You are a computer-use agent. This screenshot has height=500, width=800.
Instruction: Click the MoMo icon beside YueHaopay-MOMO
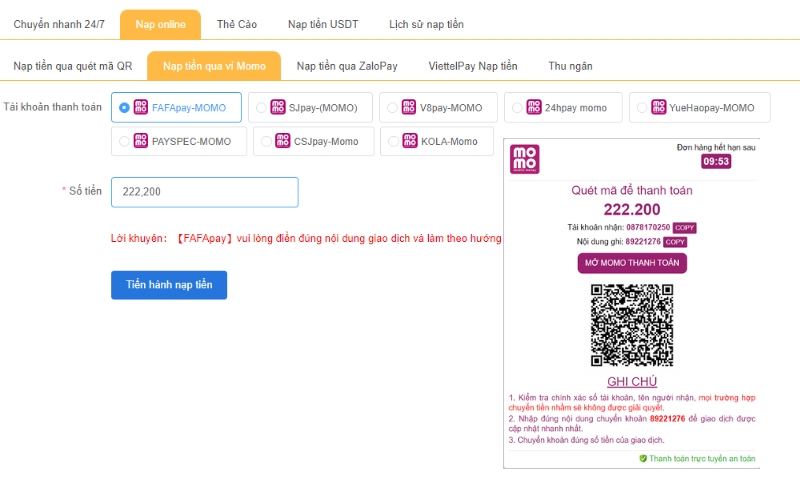tap(659, 107)
